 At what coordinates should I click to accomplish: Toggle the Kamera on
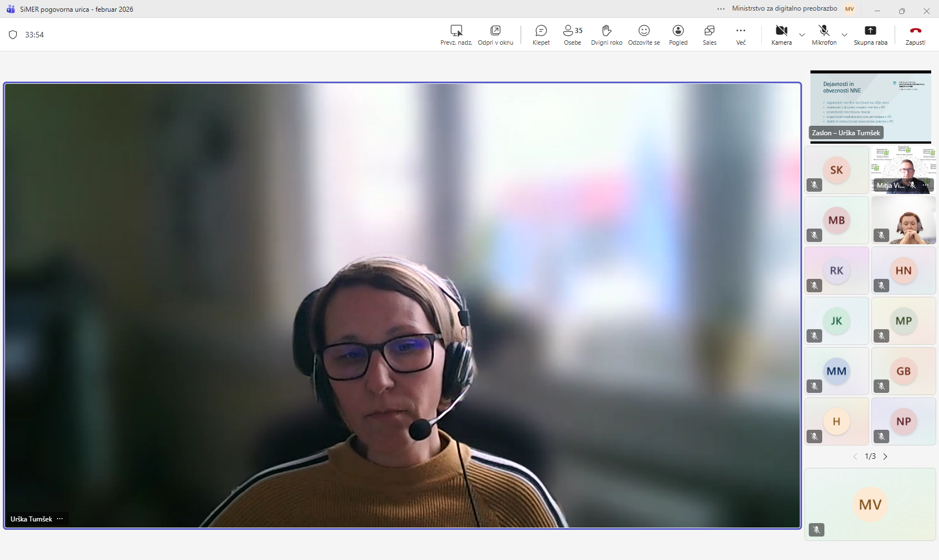click(781, 35)
